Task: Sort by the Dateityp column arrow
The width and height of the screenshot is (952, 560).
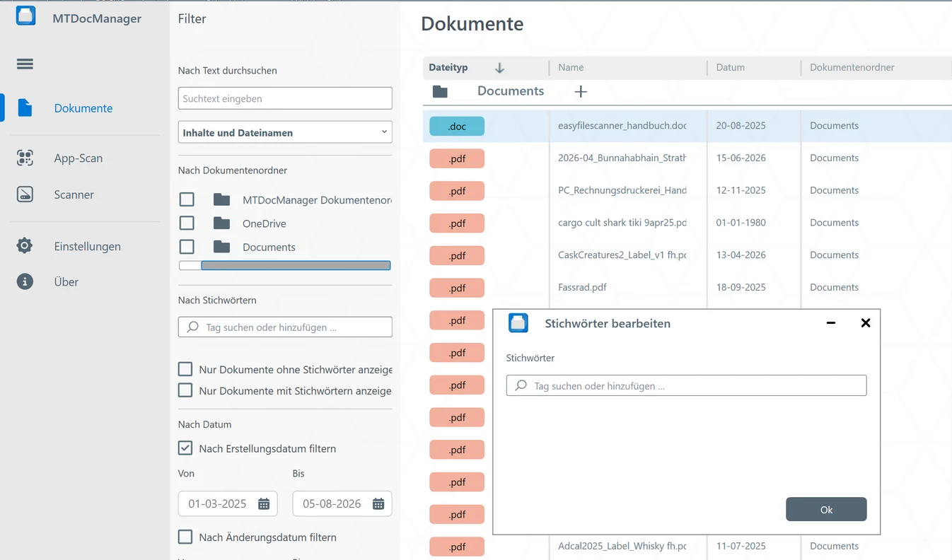Action: pyautogui.click(x=499, y=68)
